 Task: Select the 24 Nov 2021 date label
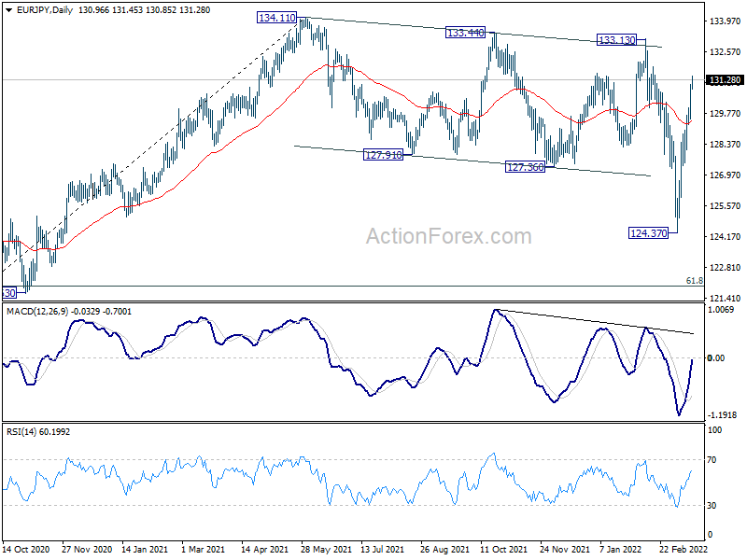[x=565, y=549]
